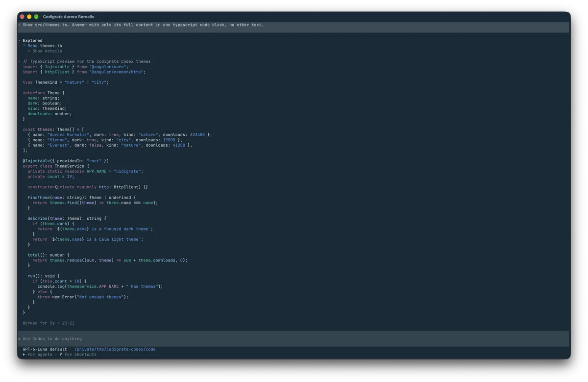588x382 pixels.
Task: Minimize the window with the yellow button
Action: [29, 17]
